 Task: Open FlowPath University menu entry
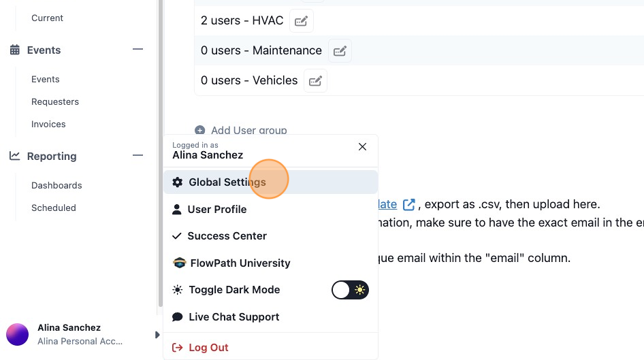click(271, 263)
